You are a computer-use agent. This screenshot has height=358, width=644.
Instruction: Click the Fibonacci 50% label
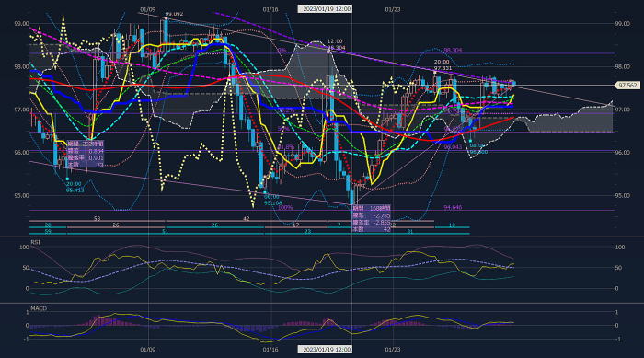coord(283,129)
